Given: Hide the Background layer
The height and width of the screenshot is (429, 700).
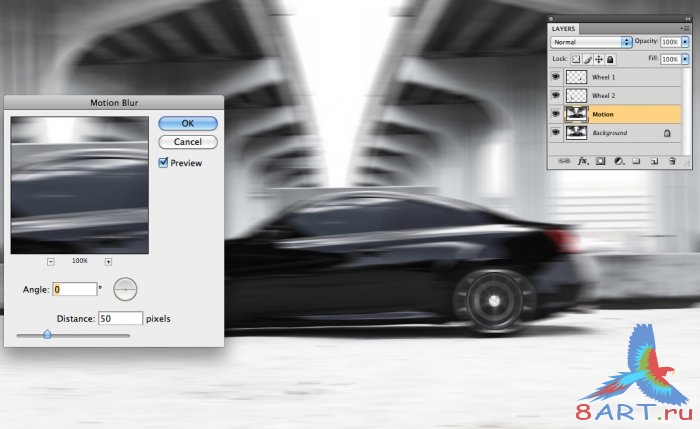Looking at the screenshot, I should [555, 132].
